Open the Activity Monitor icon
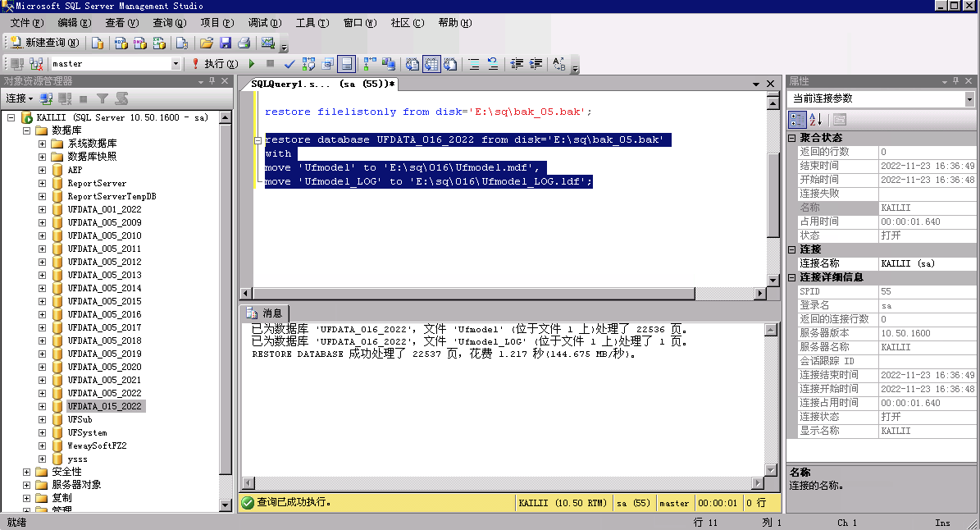980x530 pixels. pyautogui.click(x=268, y=43)
